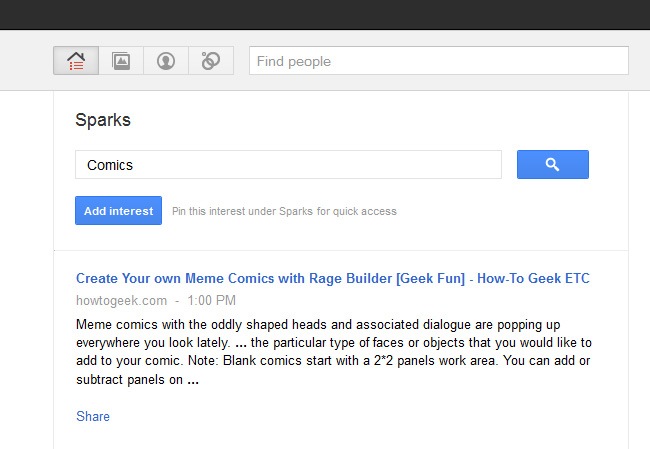The width and height of the screenshot is (650, 449).
Task: Focus the Find people search field
Action: click(x=438, y=61)
